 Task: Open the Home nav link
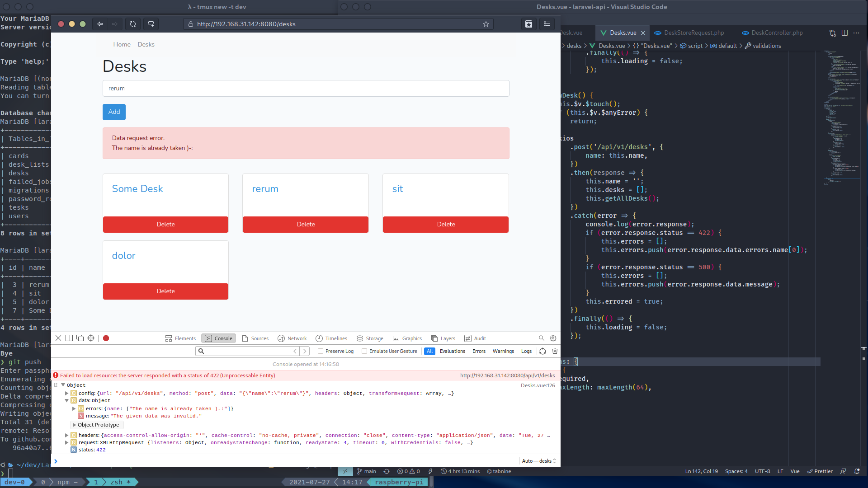coord(122,44)
